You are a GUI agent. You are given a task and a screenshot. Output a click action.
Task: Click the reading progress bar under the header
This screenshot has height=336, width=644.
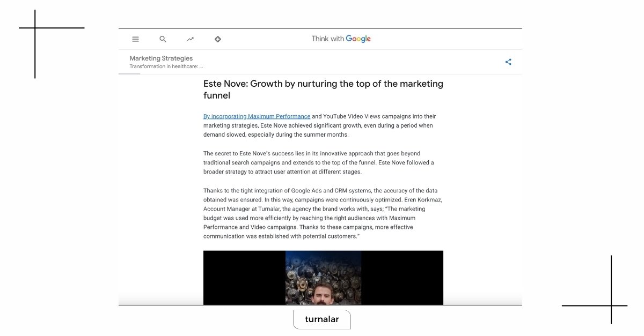click(x=129, y=73)
